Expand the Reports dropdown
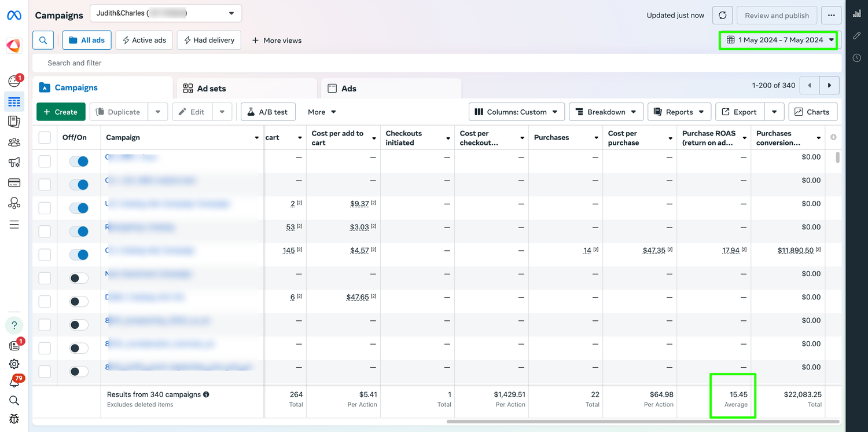The image size is (868, 432). 679,112
